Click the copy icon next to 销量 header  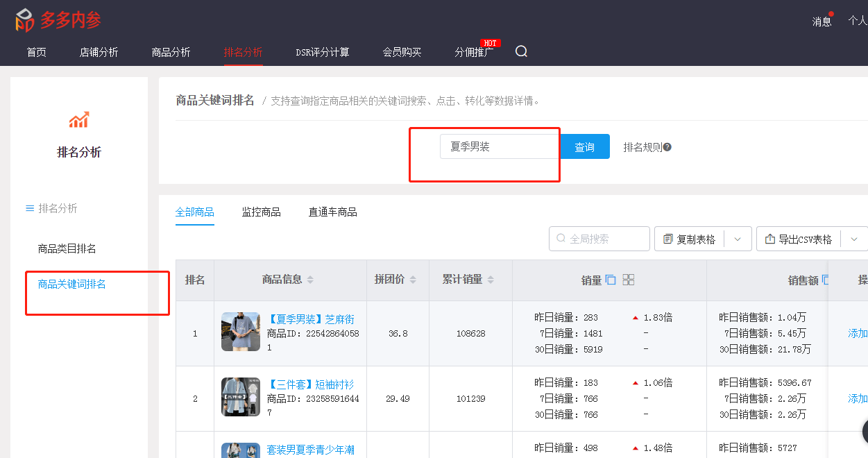[x=611, y=280]
